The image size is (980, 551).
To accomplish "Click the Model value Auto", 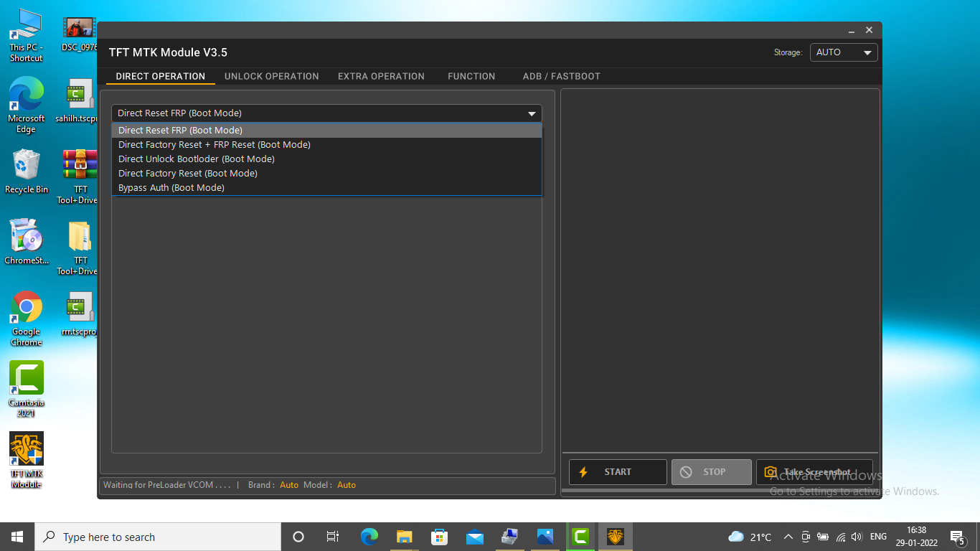I will point(347,485).
